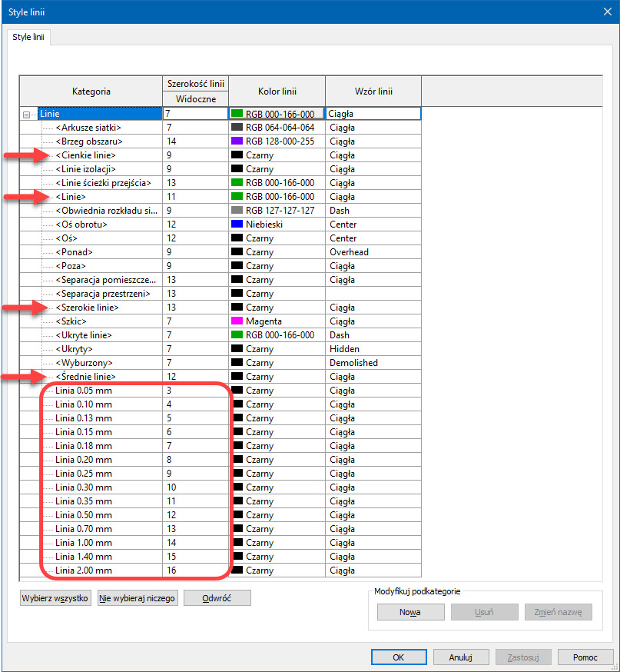
Task: Click the Style linii tab
Action: 28,37
